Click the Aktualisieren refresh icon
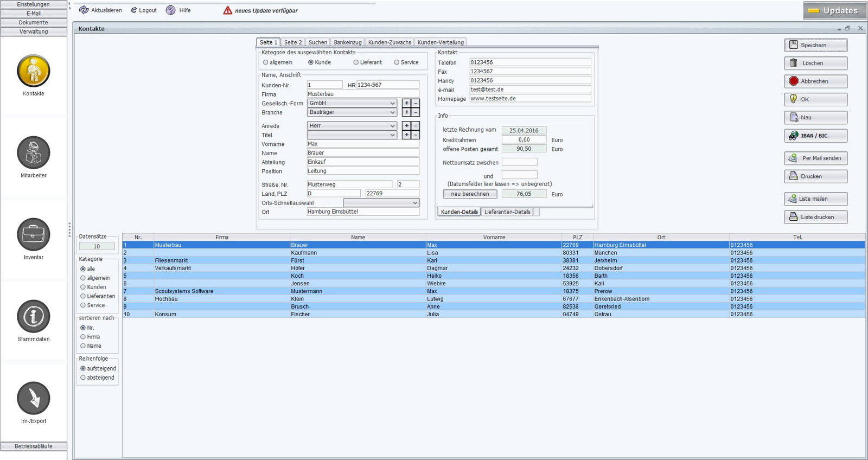The height and width of the screenshot is (460, 868). click(x=84, y=10)
